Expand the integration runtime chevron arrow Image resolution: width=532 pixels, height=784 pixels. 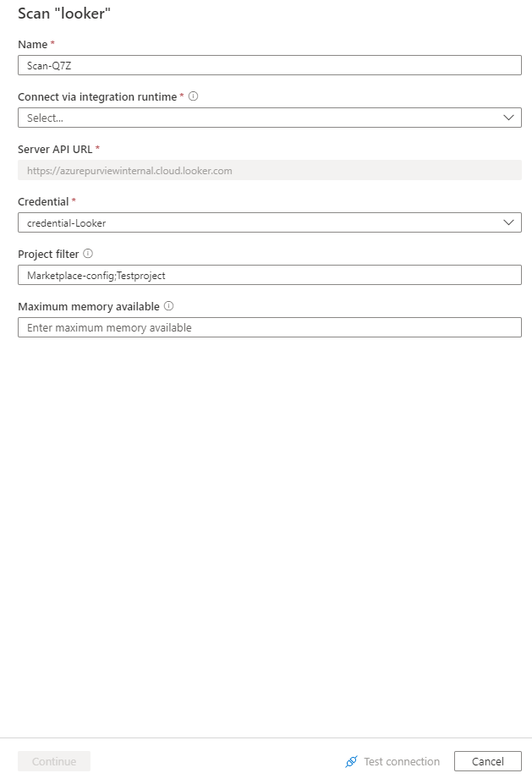(508, 118)
